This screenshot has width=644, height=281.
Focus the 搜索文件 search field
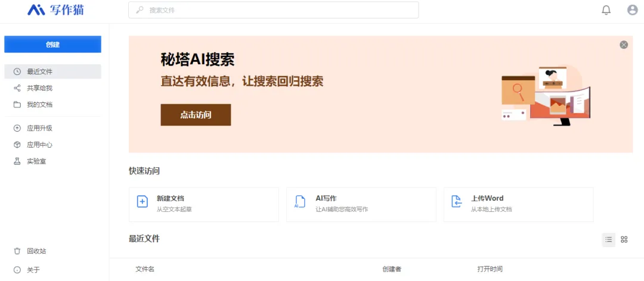(274, 10)
